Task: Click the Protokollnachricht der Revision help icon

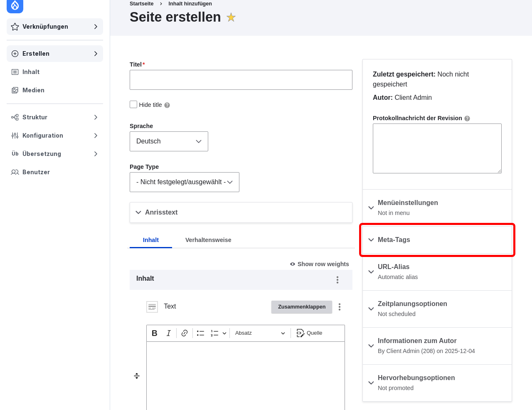Action: (467, 119)
